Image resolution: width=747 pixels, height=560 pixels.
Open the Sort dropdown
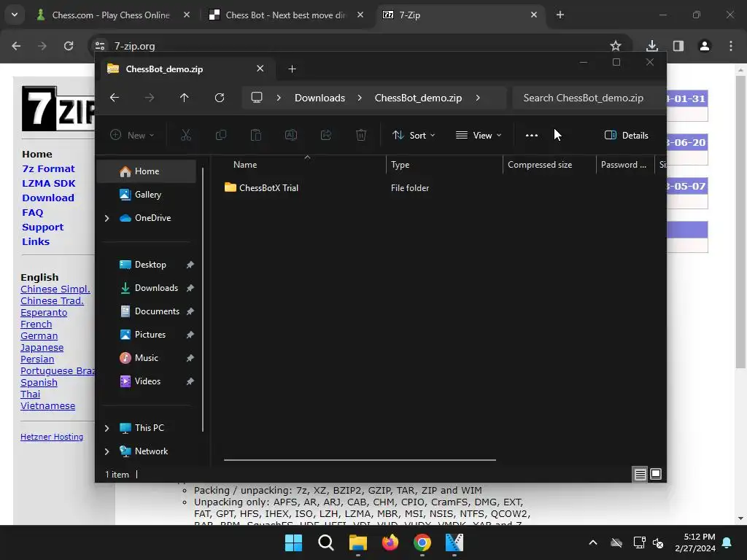tap(414, 135)
